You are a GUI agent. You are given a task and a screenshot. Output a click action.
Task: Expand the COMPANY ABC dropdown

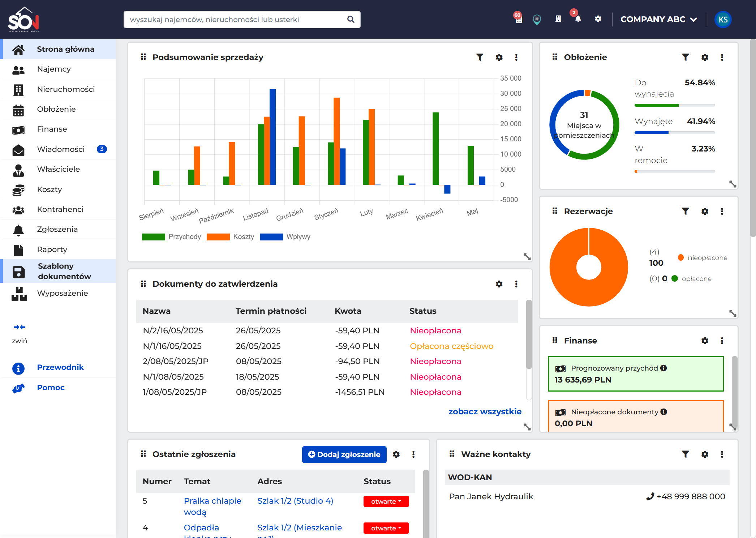click(x=658, y=20)
